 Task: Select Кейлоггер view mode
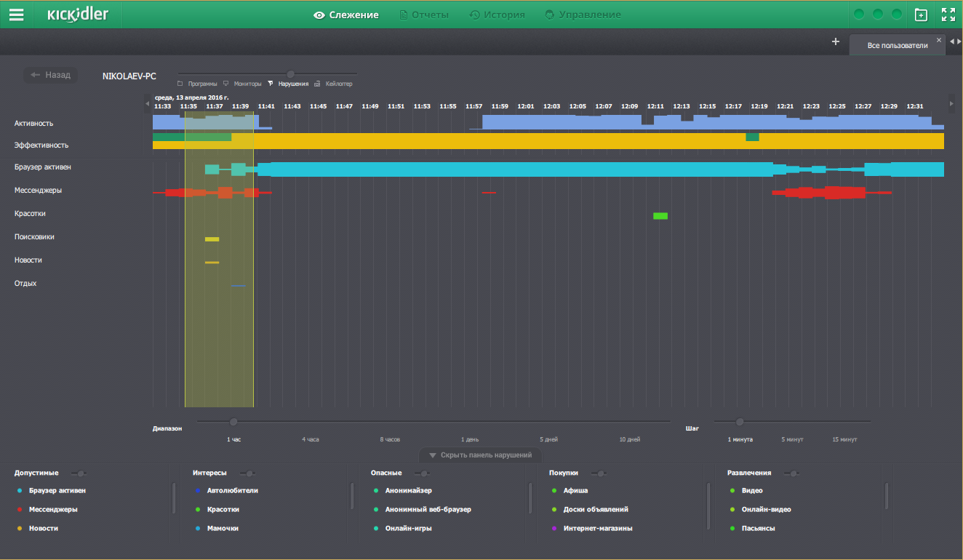[334, 84]
